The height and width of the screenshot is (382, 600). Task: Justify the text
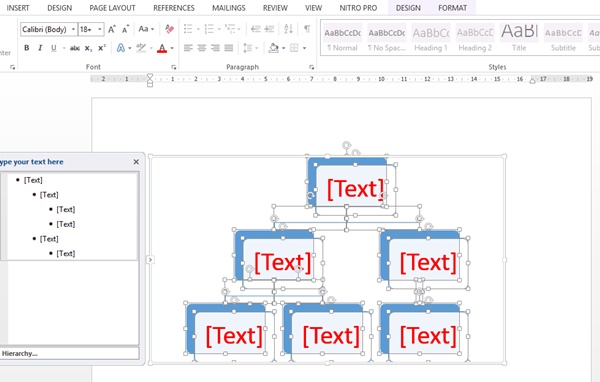229,48
